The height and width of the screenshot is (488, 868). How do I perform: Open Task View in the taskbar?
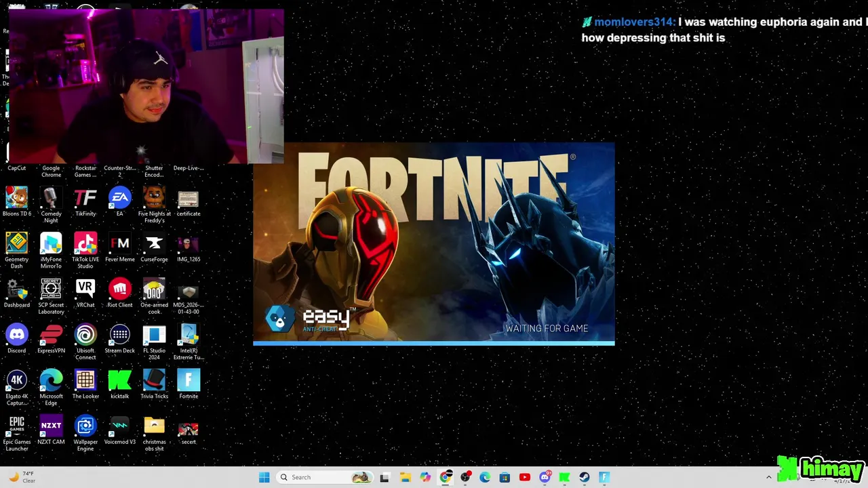384,477
